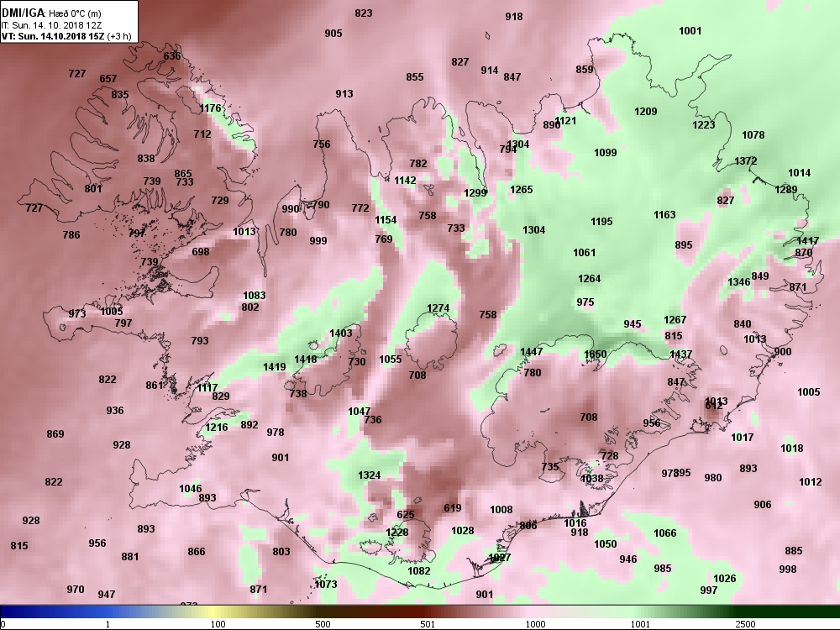Image resolution: width=840 pixels, height=630 pixels.
Task: Click the map value 990
Action: [291, 209]
